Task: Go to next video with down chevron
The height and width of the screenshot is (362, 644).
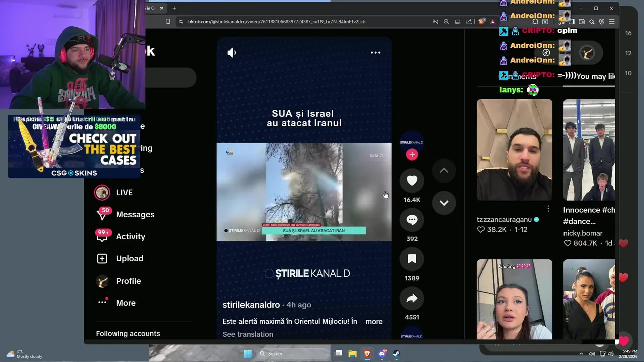Action: coord(444,203)
